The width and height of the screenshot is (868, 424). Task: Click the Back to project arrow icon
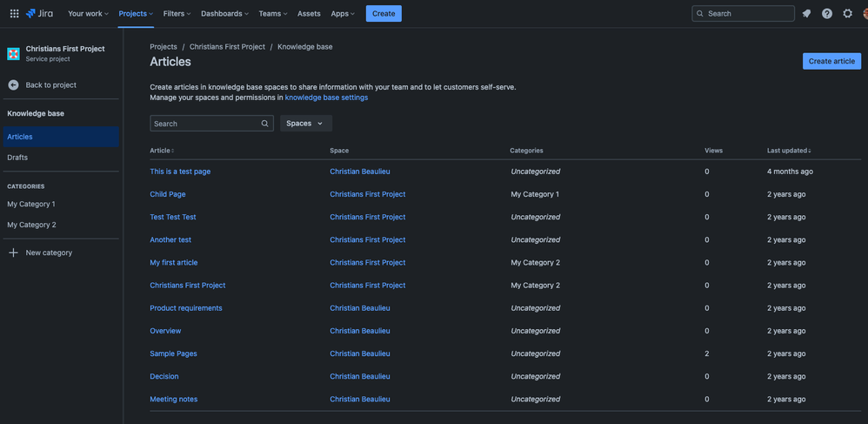point(13,84)
